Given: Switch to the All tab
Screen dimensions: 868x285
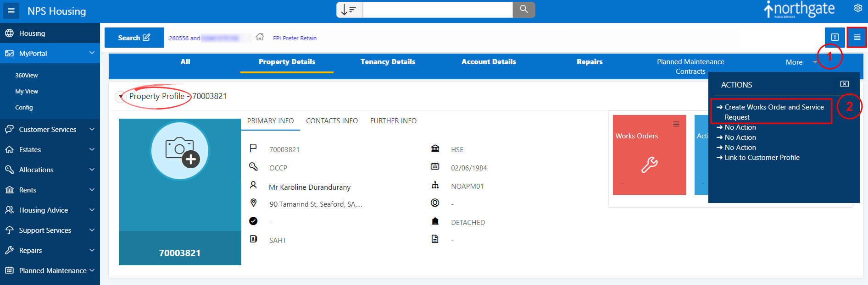Looking at the screenshot, I should point(185,62).
